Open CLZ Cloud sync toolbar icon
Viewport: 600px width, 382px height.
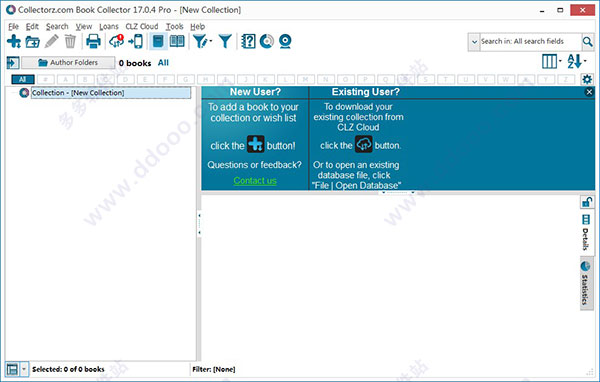tap(116, 41)
